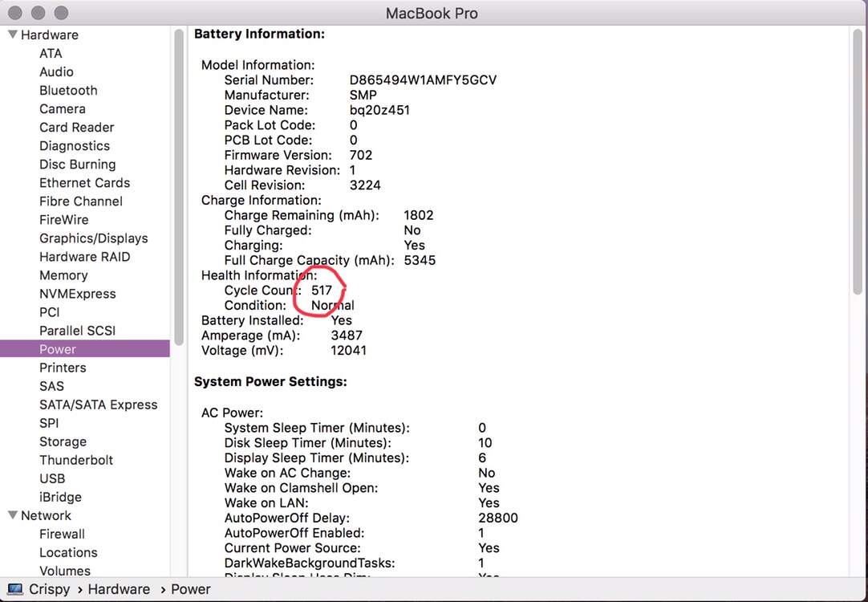Click the battery Serial Number value
868x602 pixels.
[423, 80]
